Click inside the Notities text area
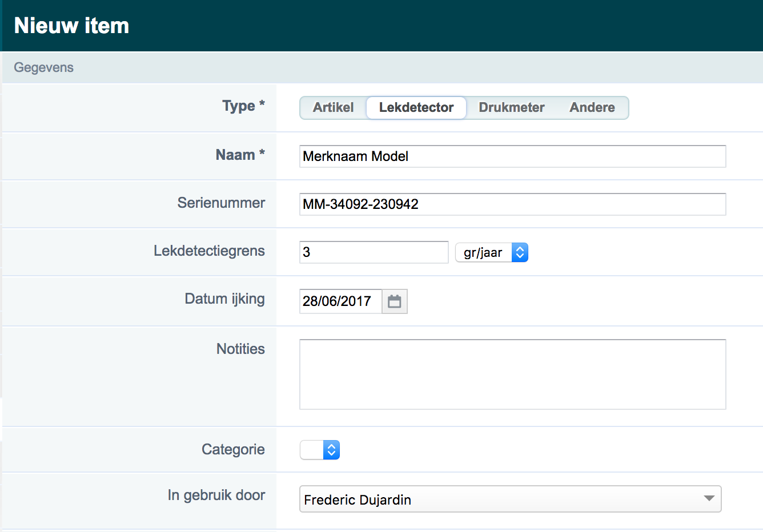Image resolution: width=763 pixels, height=532 pixels. [513, 374]
